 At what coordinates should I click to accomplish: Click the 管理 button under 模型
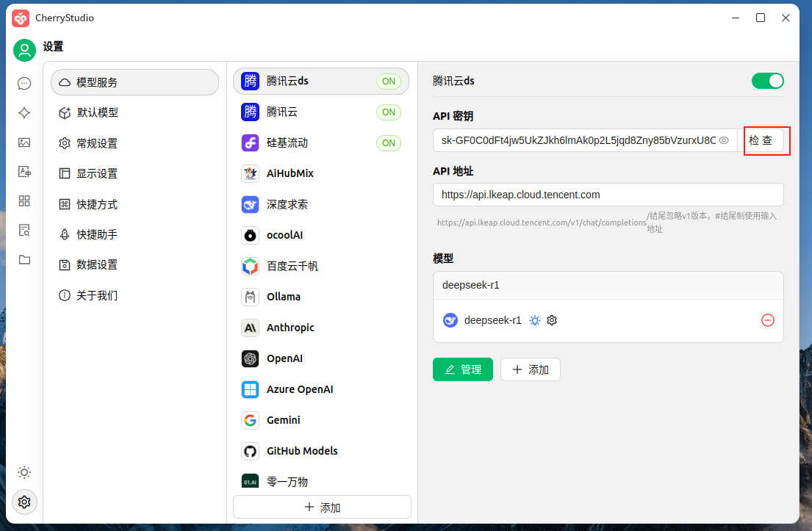463,369
